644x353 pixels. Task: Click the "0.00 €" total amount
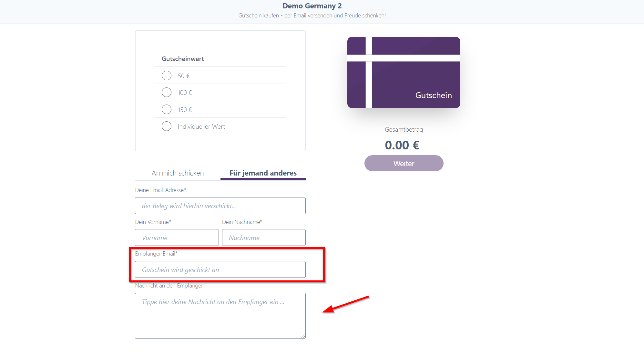(x=403, y=145)
